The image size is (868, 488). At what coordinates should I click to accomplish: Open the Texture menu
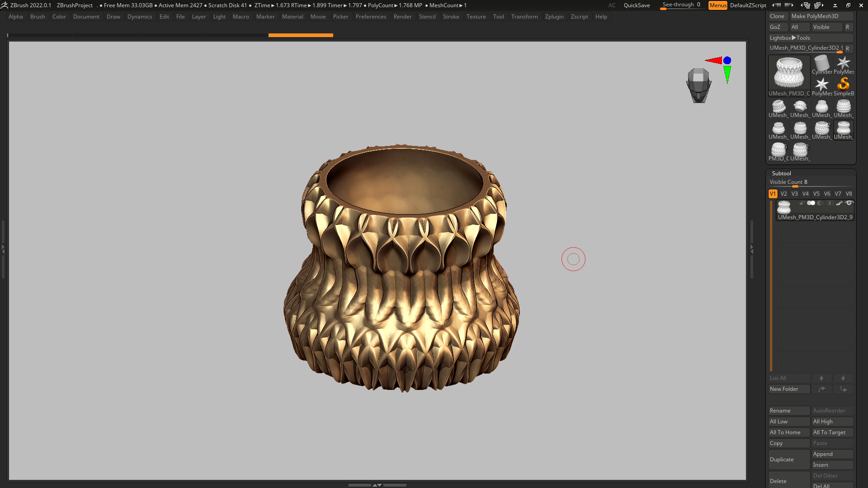[476, 17]
